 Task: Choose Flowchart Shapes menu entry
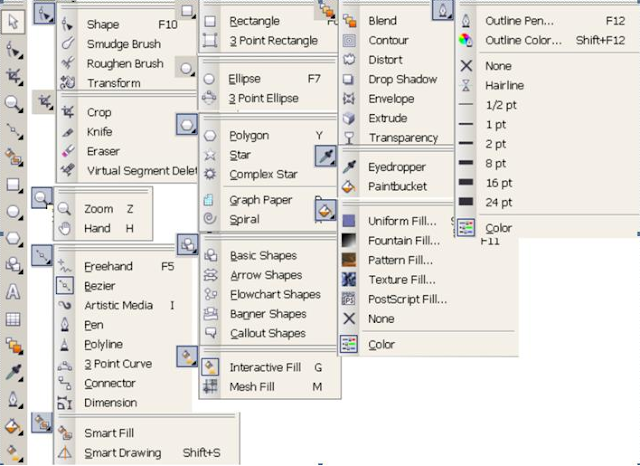(x=276, y=295)
